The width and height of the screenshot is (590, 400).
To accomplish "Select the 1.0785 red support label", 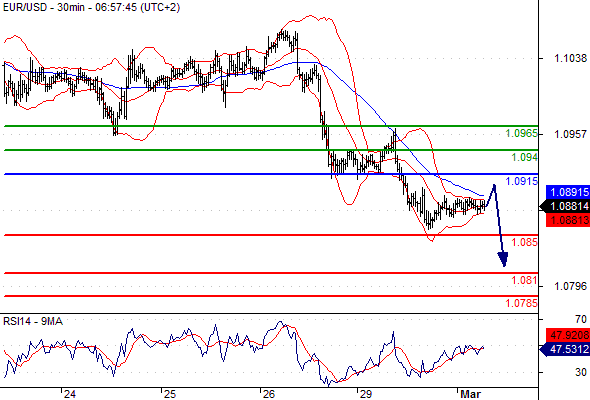I will tap(521, 303).
